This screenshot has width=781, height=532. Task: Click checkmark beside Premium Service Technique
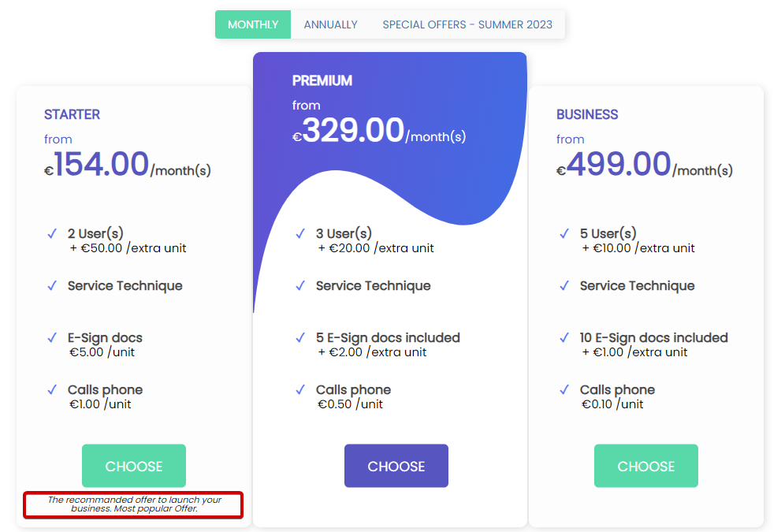[x=299, y=286]
